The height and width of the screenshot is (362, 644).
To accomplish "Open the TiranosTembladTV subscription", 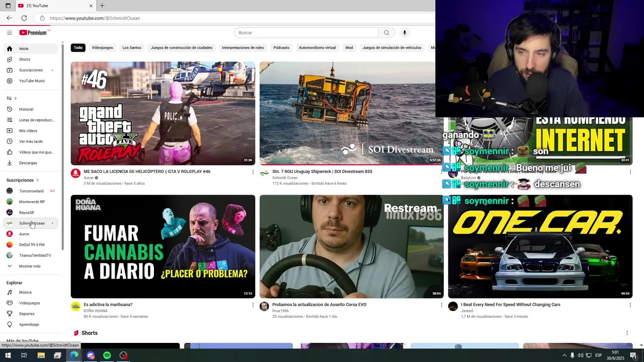I will coord(31,255).
